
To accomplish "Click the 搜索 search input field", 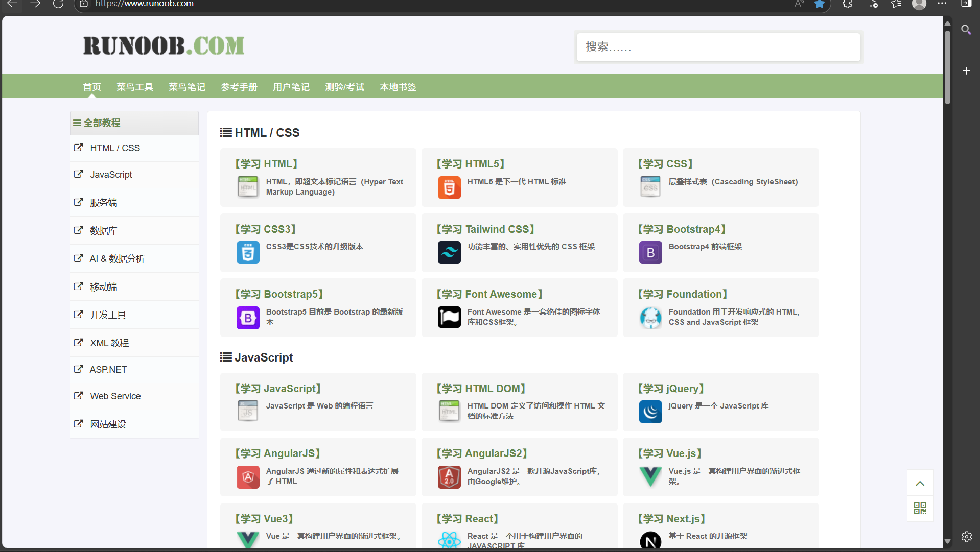I will [x=718, y=47].
